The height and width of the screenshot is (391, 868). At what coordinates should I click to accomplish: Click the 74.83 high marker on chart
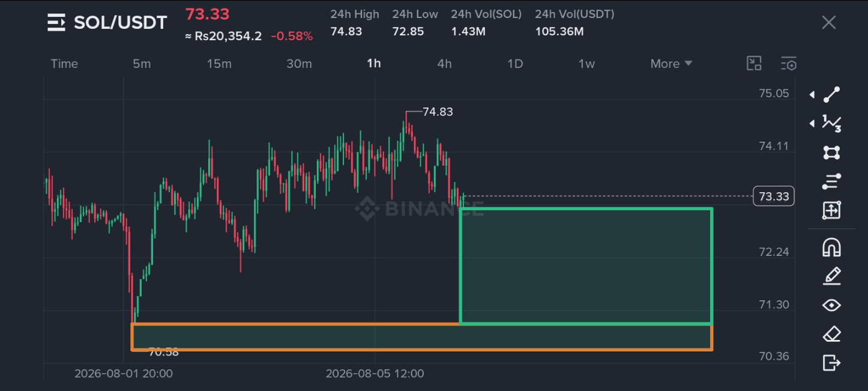(438, 112)
